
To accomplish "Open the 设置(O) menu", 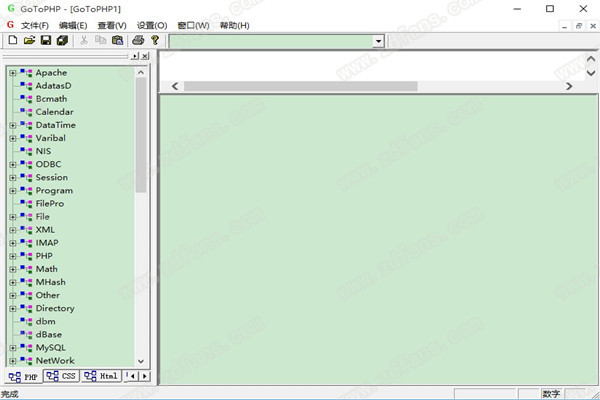I will [x=152, y=25].
